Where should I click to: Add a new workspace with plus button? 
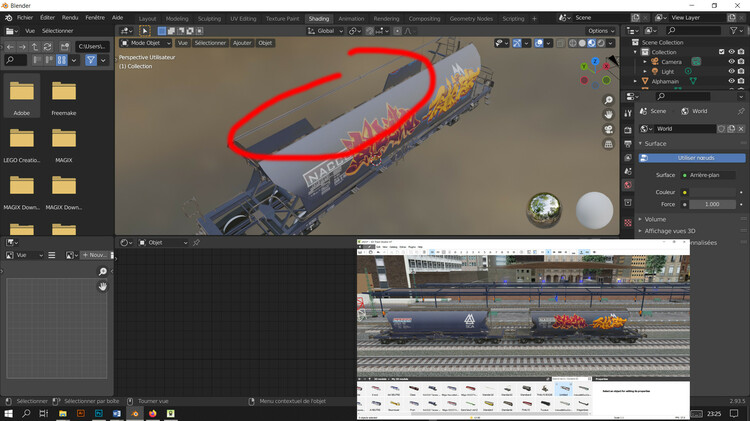pos(534,19)
